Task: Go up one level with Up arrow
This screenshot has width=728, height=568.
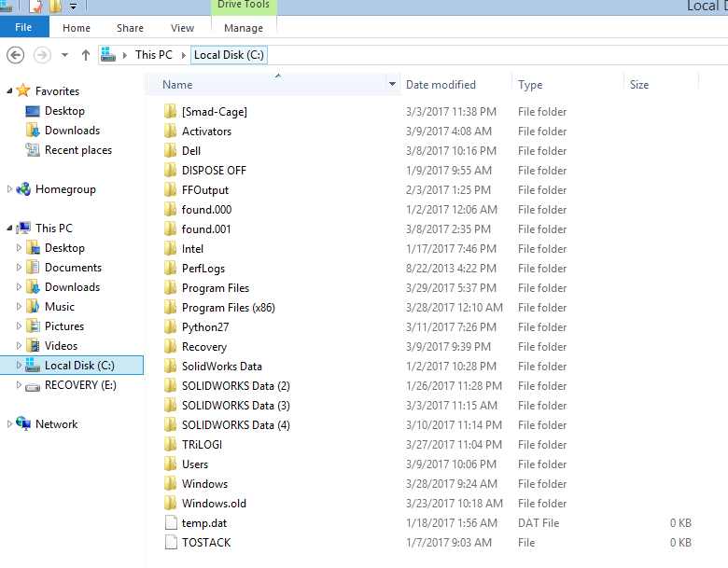Action: tap(86, 55)
